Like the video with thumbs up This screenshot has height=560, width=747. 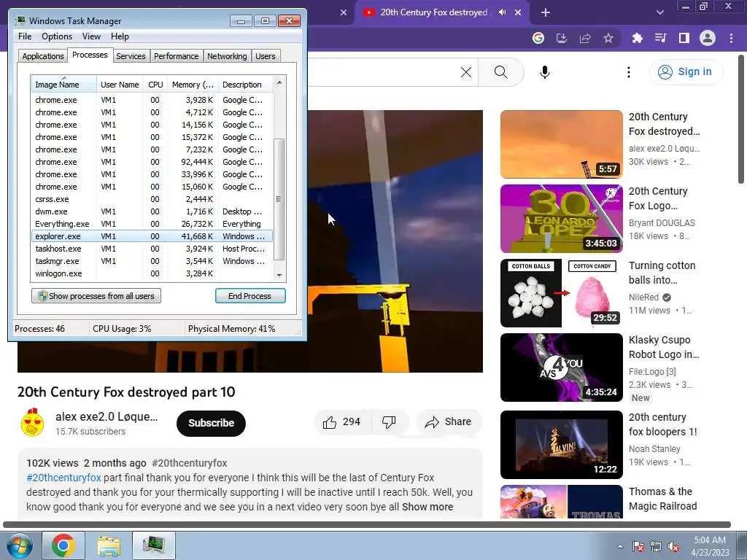pyautogui.click(x=341, y=422)
